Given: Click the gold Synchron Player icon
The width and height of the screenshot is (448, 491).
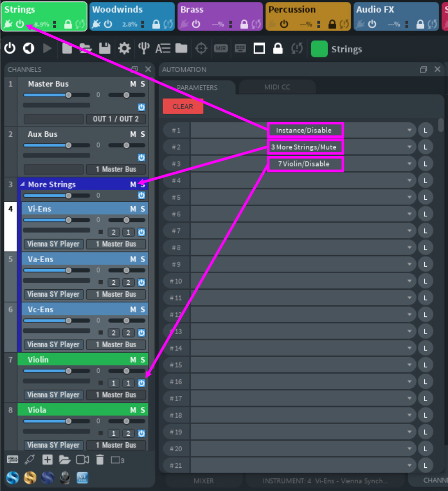Looking at the screenshot, I should pyautogui.click(x=30, y=477).
